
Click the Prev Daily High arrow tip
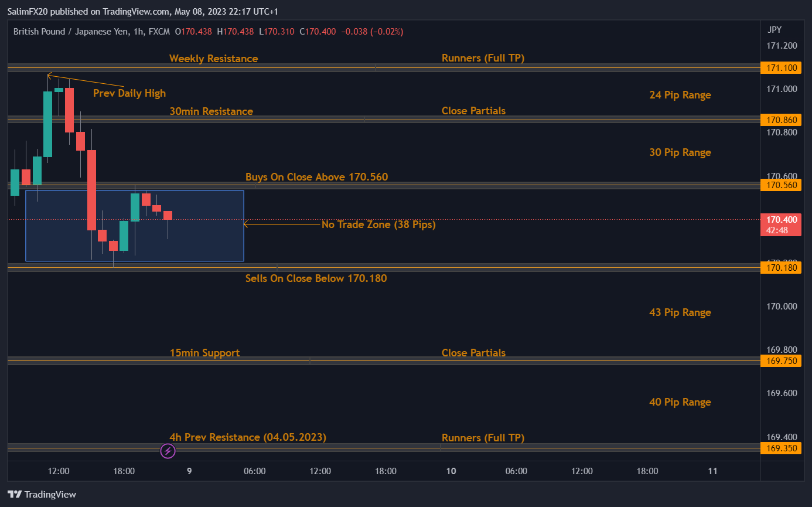click(x=49, y=75)
